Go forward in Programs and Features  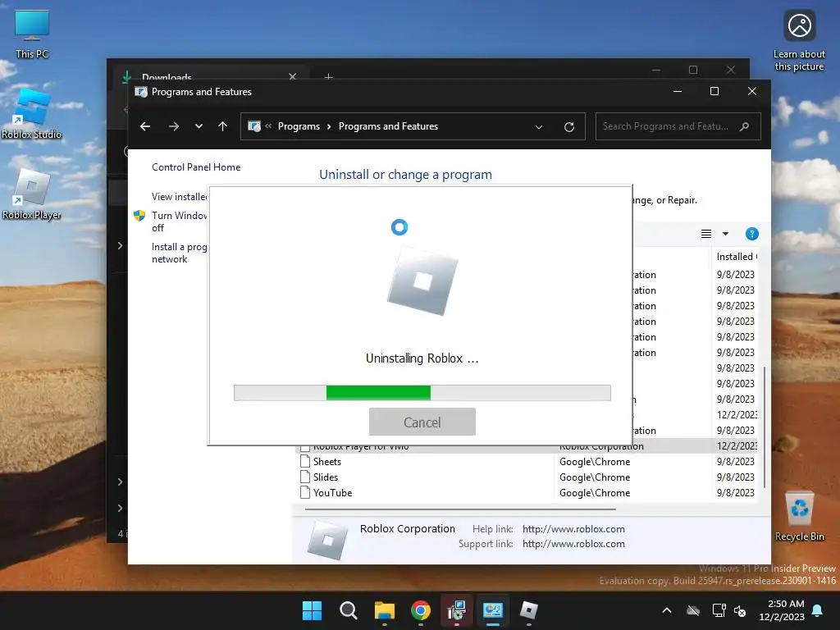(174, 126)
